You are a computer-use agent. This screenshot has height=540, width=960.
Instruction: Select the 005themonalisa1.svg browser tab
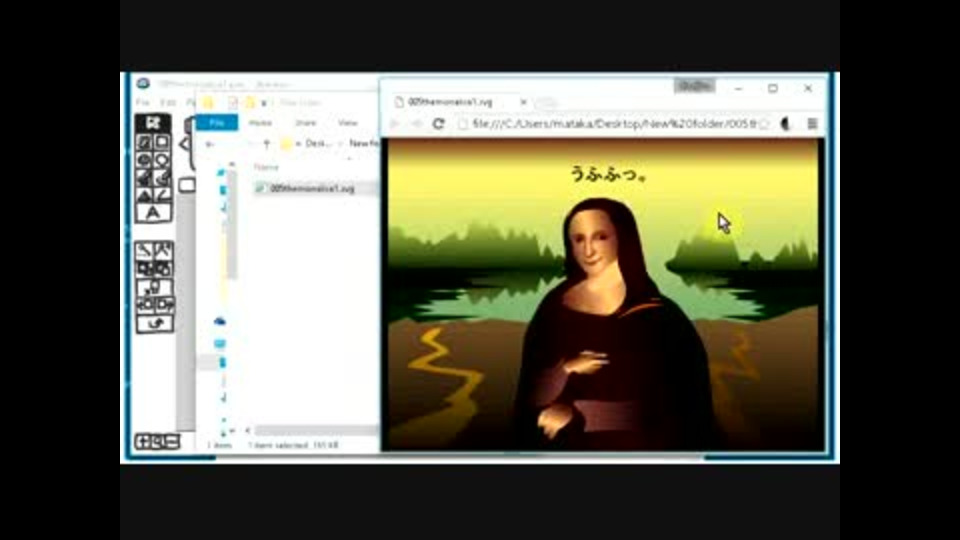click(x=450, y=102)
